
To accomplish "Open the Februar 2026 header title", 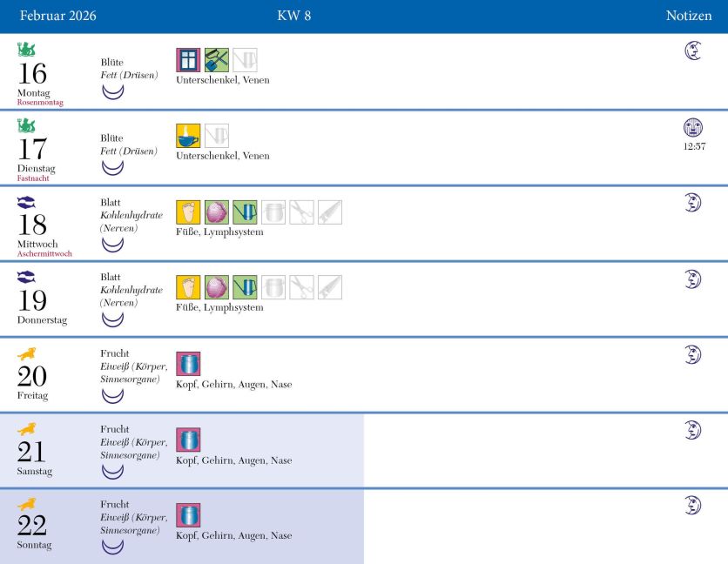I will (58, 16).
